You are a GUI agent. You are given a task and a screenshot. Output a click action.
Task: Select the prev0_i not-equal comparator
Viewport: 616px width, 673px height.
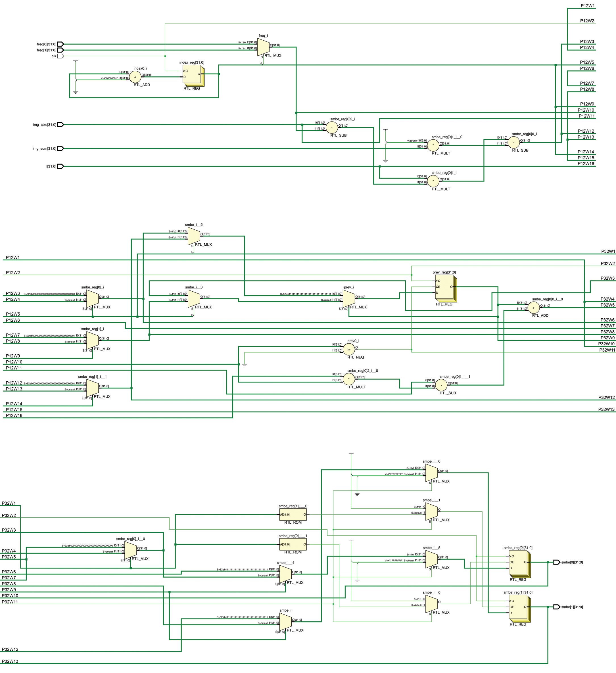pos(349,349)
